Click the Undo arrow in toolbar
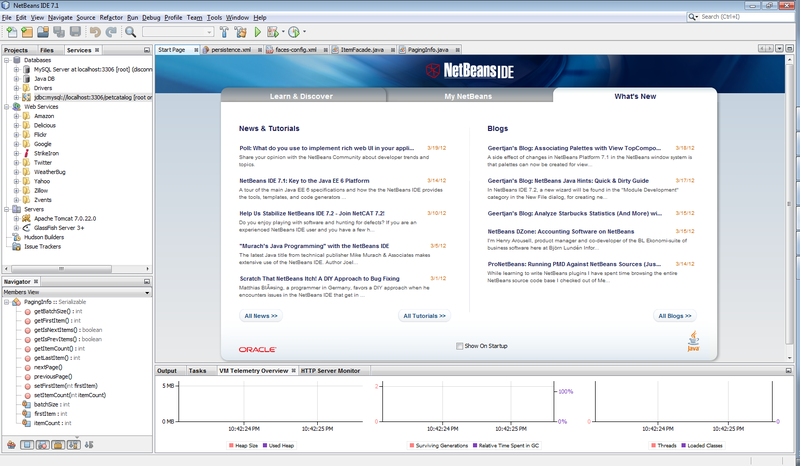800x466 pixels. tap(95, 32)
